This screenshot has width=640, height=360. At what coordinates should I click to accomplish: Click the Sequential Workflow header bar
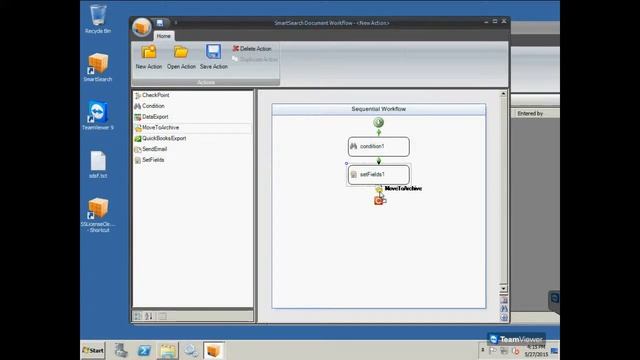378,109
